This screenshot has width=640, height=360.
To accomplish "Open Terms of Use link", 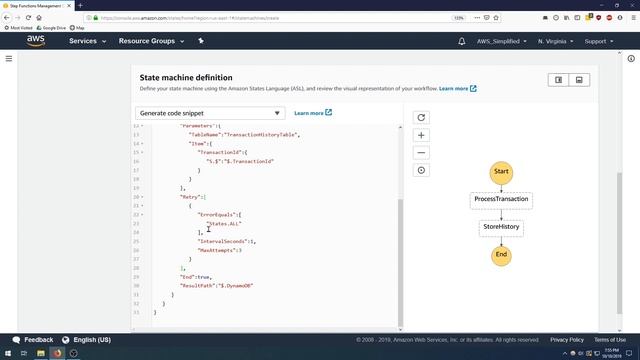I will coord(610,340).
